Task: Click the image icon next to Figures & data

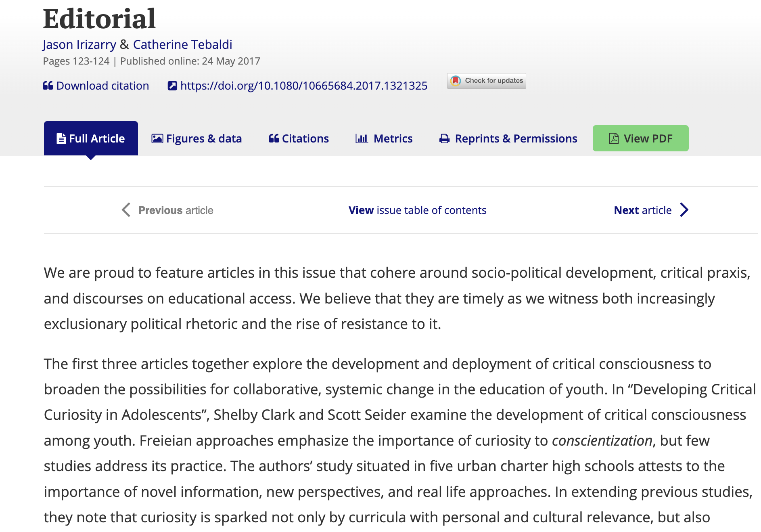Action: (157, 139)
